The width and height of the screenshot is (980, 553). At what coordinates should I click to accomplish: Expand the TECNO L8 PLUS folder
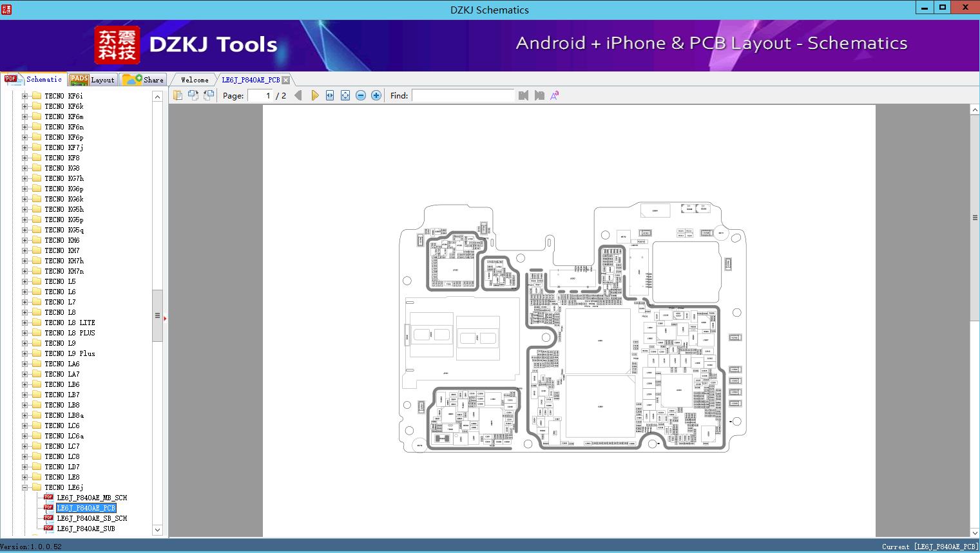pos(25,333)
